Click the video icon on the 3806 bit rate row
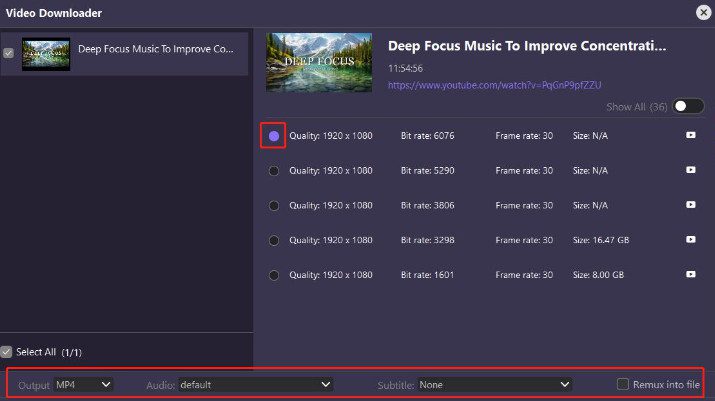The width and height of the screenshot is (715, 401). click(x=690, y=205)
